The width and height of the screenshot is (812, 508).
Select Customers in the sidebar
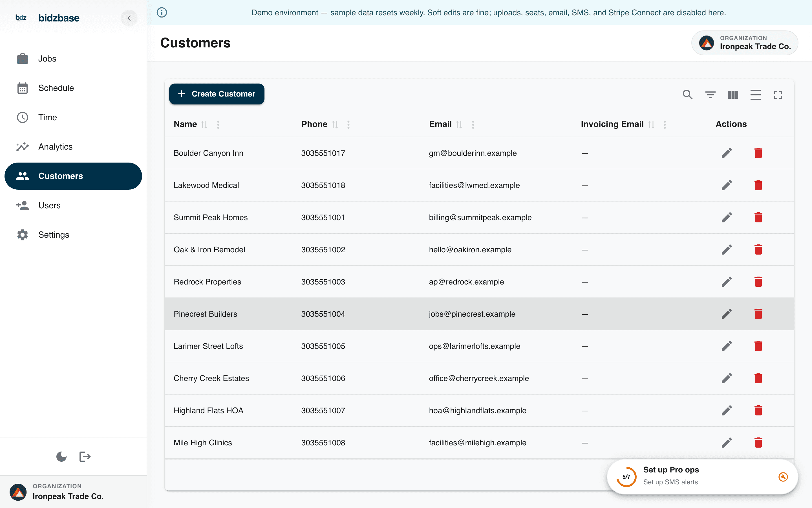pos(73,176)
